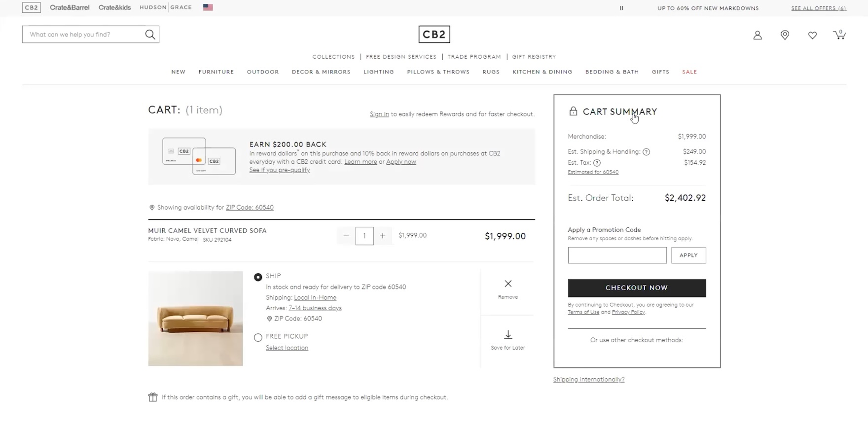Increase sofa quantity with plus button
The width and height of the screenshot is (868, 429).
383,236
